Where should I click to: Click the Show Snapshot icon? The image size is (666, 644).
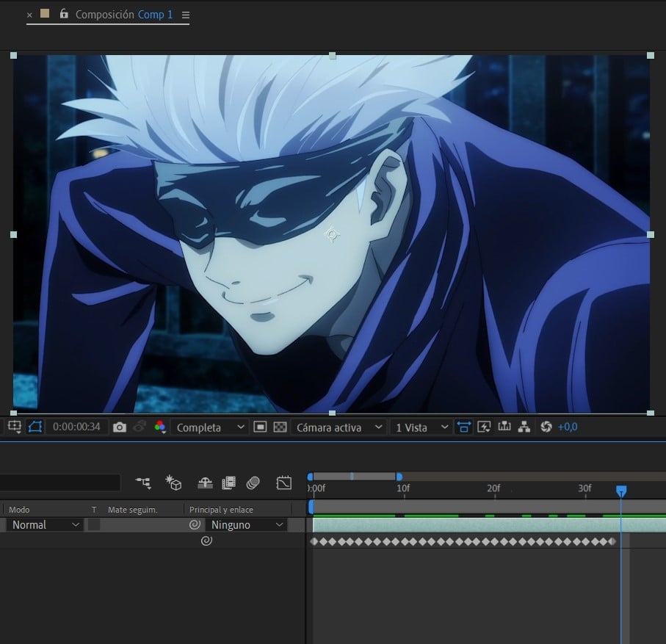point(140,427)
